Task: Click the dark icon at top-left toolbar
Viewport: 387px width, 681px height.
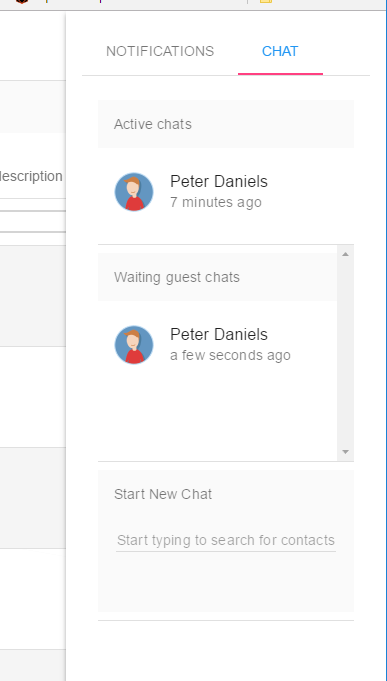Action: point(22,1)
